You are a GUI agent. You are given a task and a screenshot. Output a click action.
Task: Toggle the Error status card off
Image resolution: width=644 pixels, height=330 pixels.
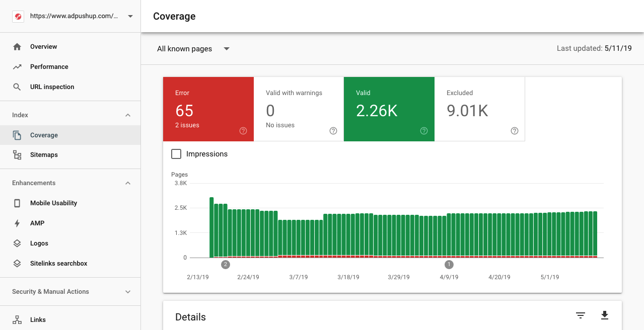pyautogui.click(x=208, y=109)
